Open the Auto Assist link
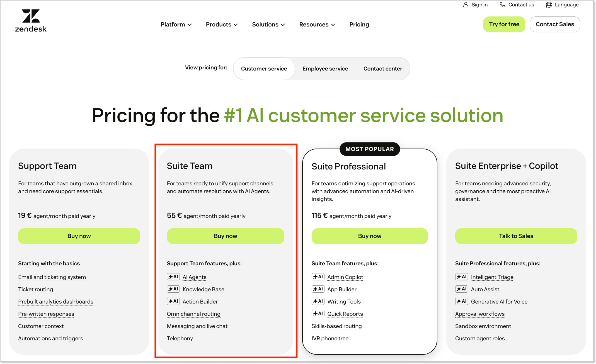This screenshot has height=364, width=596. 485,289
